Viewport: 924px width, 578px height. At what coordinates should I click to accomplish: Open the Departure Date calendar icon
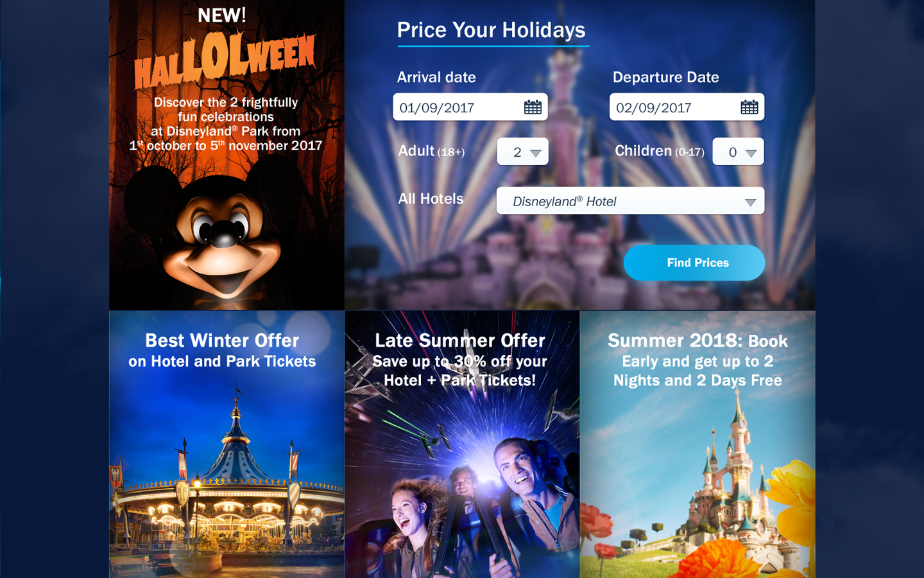point(749,107)
